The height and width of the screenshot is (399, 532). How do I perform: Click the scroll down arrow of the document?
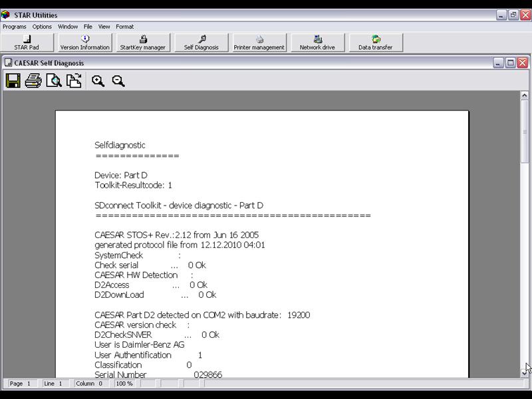coord(525,373)
